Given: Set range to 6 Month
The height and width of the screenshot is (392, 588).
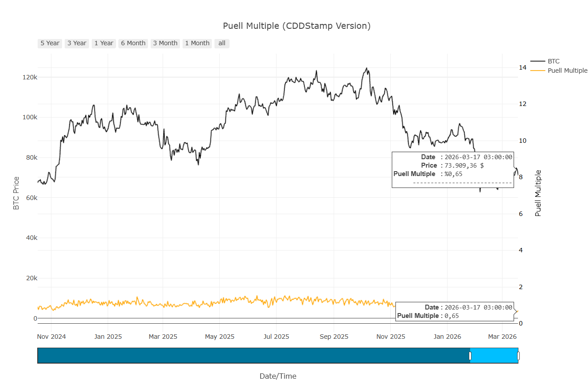Looking at the screenshot, I should [x=133, y=43].
